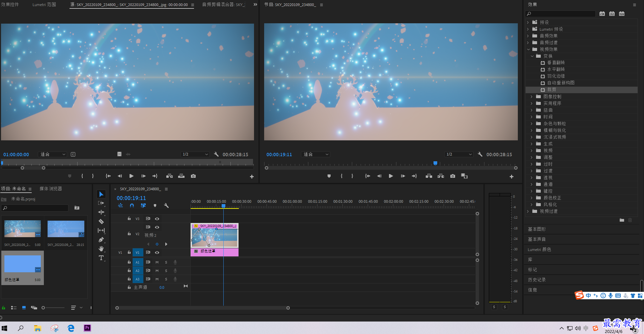This screenshot has height=334, width=644.
Task: Step forward one frame in program monitor
Action: [x=403, y=176]
